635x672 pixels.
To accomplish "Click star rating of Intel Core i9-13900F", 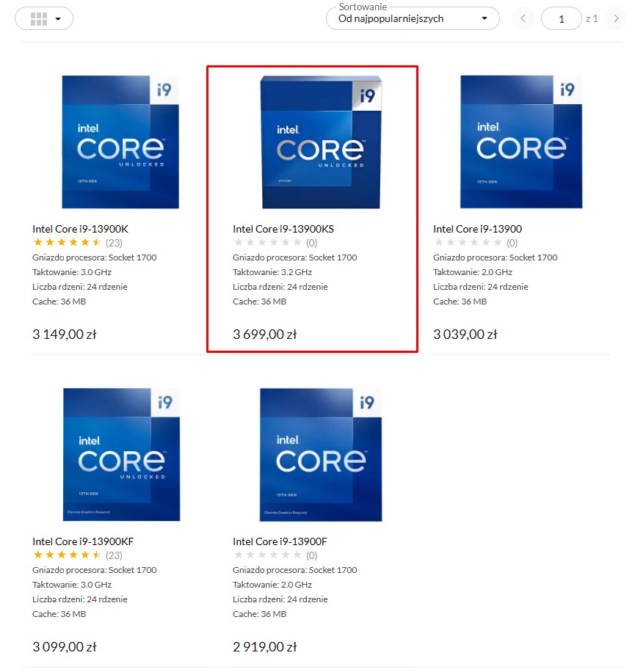I will coord(267,555).
